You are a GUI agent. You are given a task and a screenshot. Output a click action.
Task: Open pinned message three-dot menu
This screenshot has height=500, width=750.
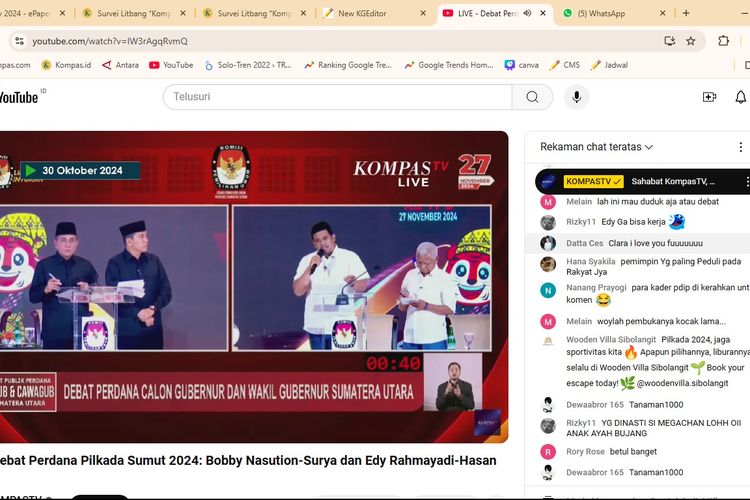pos(747,181)
